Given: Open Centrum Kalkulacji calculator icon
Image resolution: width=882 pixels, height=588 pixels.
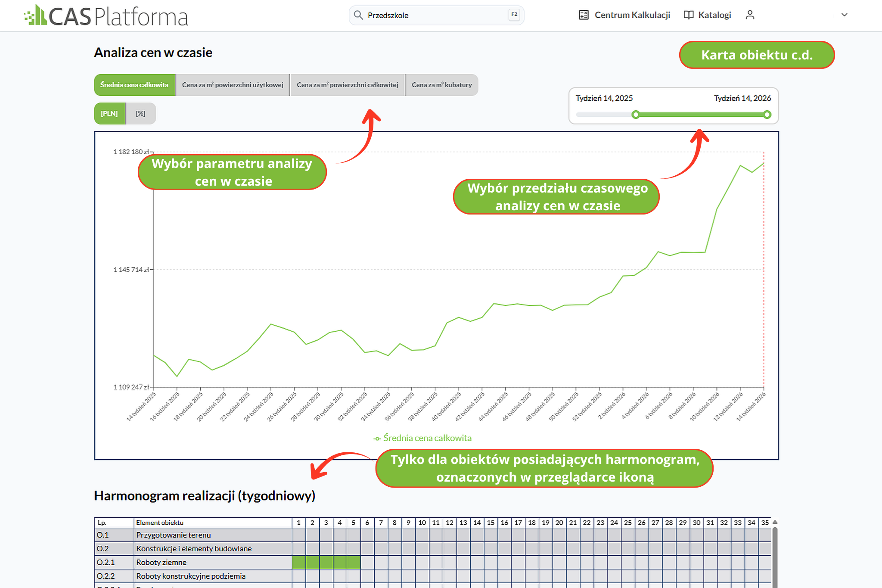Looking at the screenshot, I should click(584, 15).
